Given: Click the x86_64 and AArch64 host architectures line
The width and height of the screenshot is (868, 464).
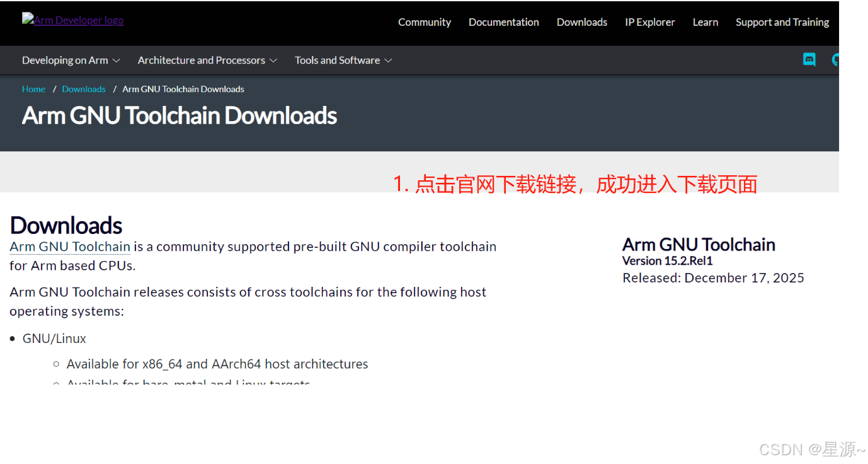Looking at the screenshot, I should (217, 364).
